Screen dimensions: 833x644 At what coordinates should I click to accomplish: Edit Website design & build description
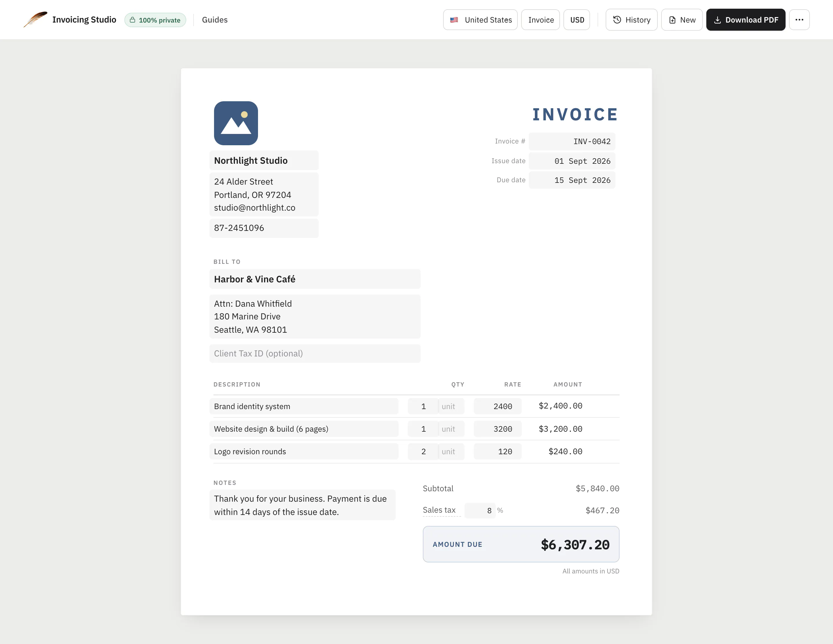point(304,429)
